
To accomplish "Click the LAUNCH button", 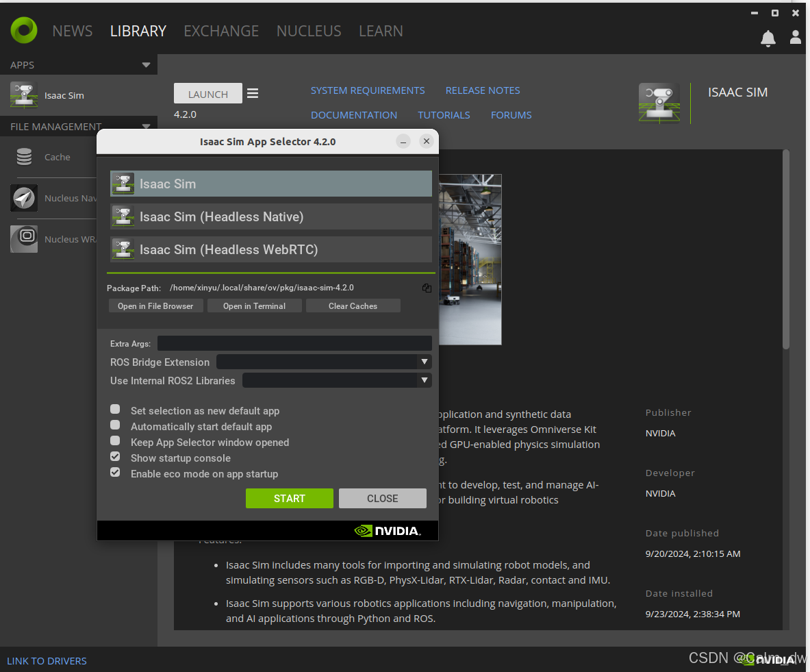I will 207,94.
